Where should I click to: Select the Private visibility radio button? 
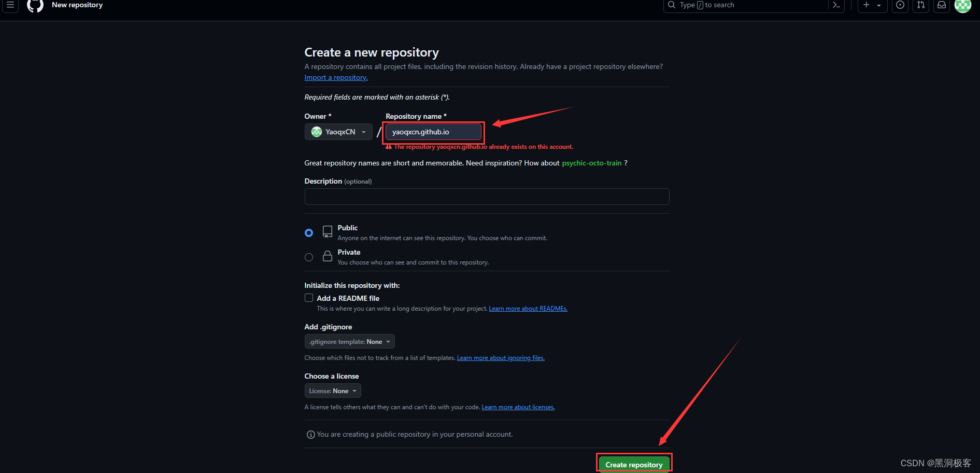(x=309, y=257)
